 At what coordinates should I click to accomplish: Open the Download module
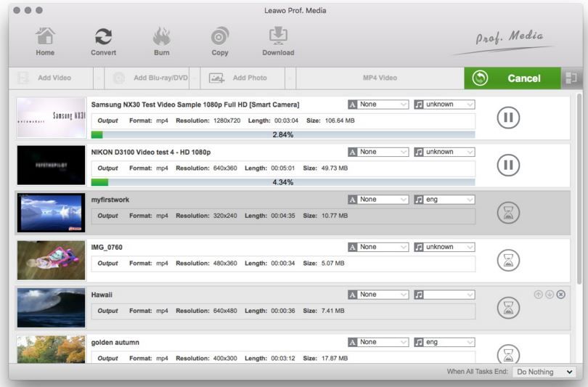(278, 41)
